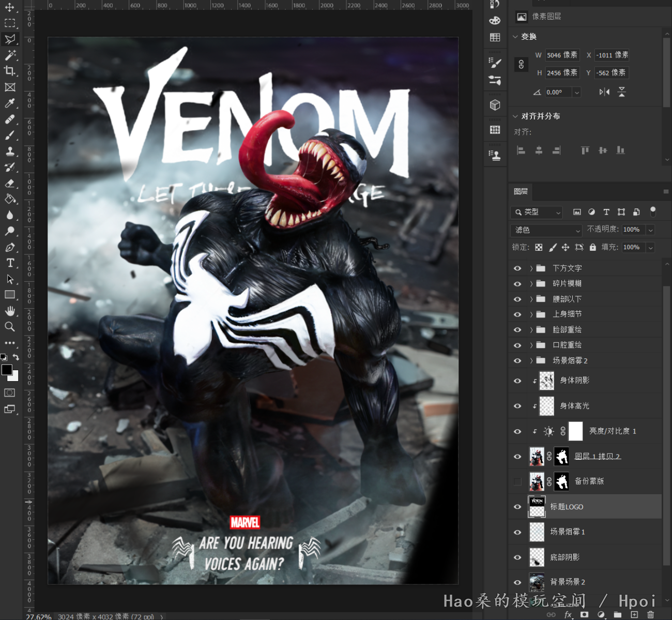Select the Zoom tool

[x=10, y=327]
